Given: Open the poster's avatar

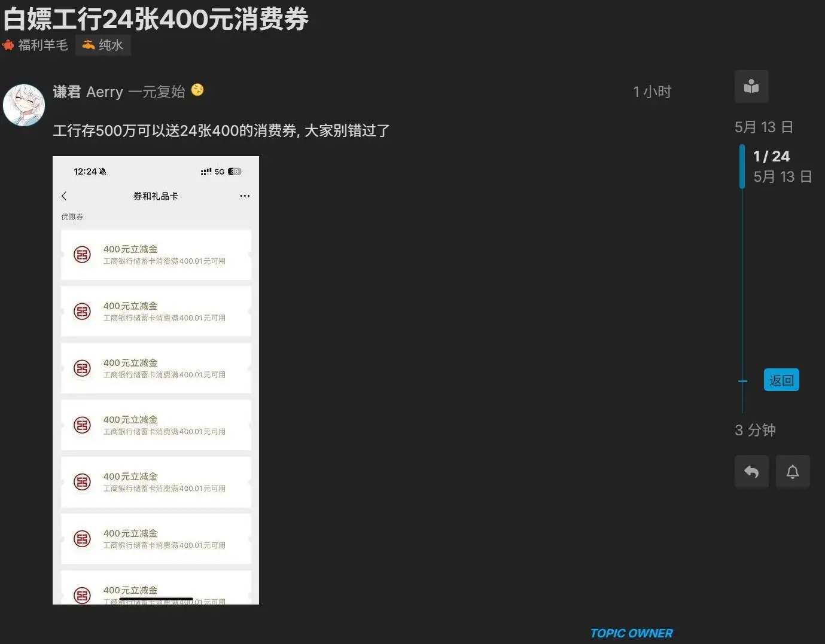Looking at the screenshot, I should (24, 105).
